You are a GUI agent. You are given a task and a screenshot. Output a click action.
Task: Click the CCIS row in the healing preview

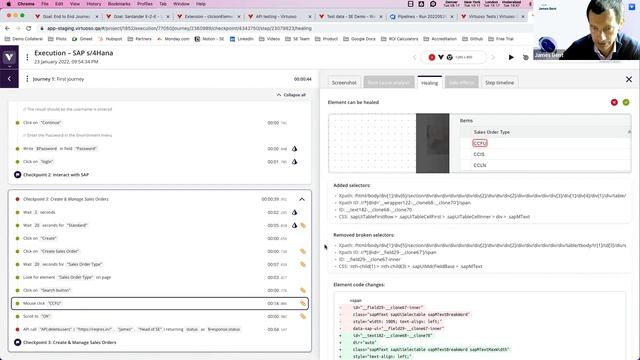click(x=479, y=154)
